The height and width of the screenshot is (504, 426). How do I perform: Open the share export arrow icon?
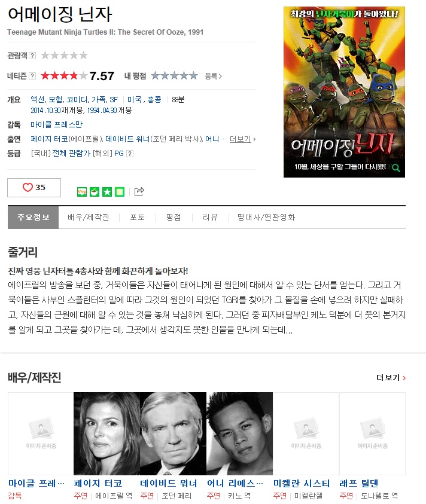click(139, 191)
